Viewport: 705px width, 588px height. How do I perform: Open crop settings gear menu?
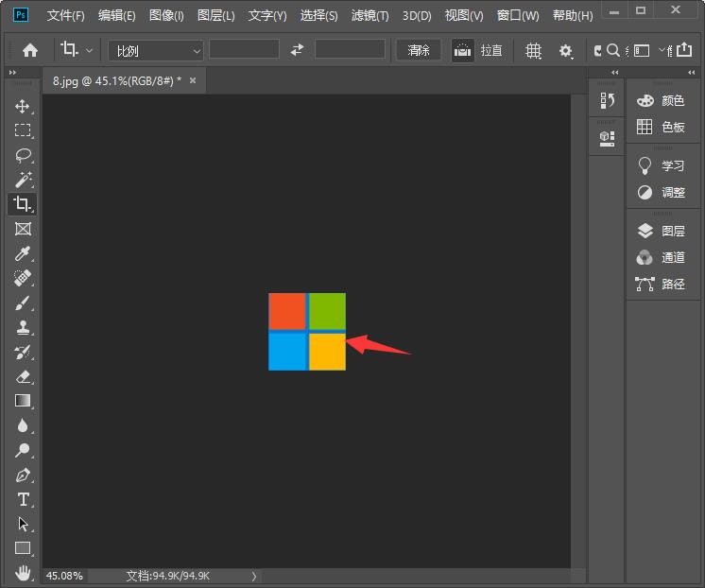(566, 51)
